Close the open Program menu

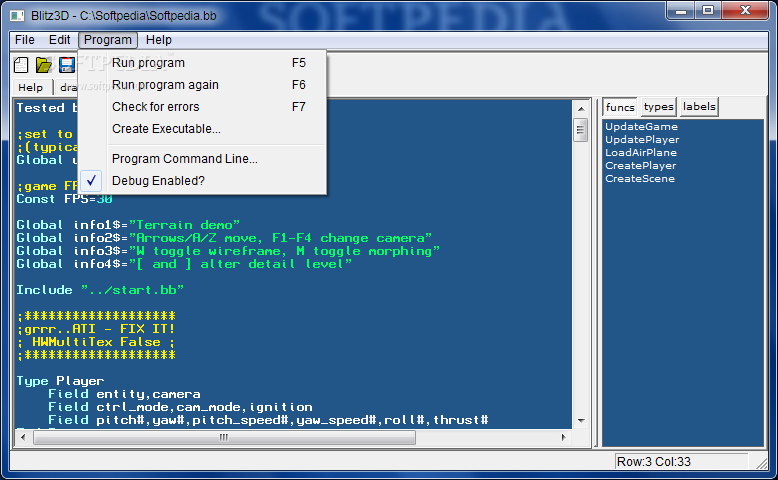click(108, 40)
